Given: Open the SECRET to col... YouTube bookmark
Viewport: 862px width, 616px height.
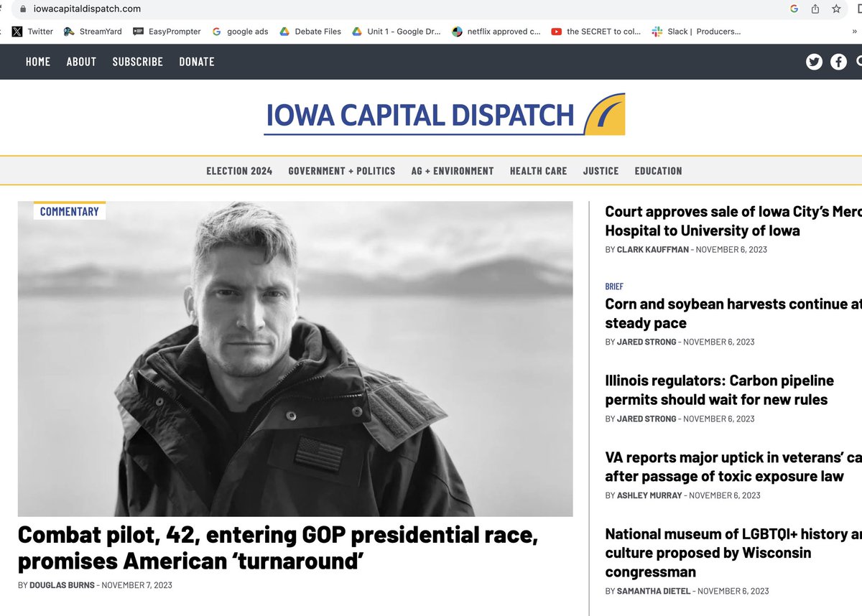Looking at the screenshot, I should 596,32.
